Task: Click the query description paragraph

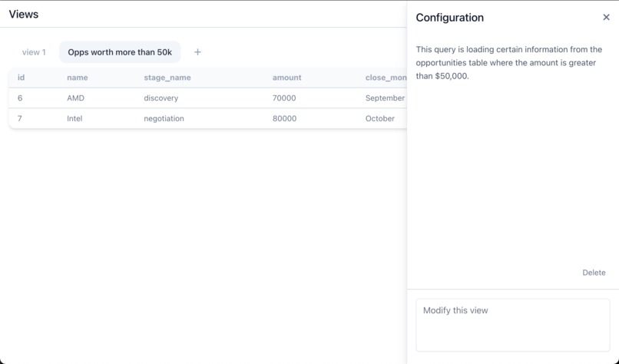Action: pyautogui.click(x=509, y=62)
